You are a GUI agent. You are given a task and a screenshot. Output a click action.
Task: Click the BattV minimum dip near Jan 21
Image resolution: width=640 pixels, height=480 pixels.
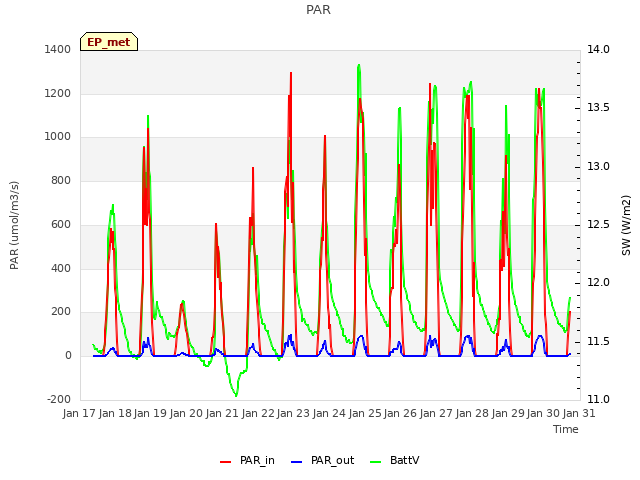(x=236, y=395)
